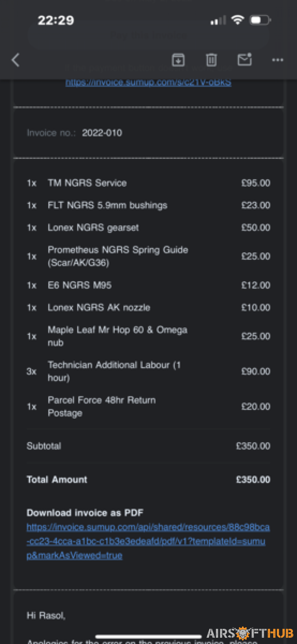The height and width of the screenshot is (644, 297).
Task: Tap the back arrow icon
Action: pyautogui.click(x=16, y=60)
